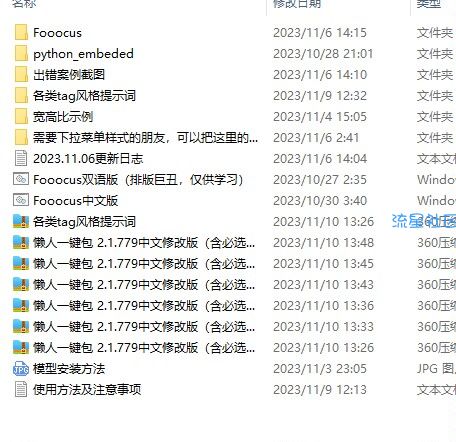Screen dimensions: 456x442
Task: Click the 懒人一键包 file name dated 13:43
Action: tap(144, 285)
